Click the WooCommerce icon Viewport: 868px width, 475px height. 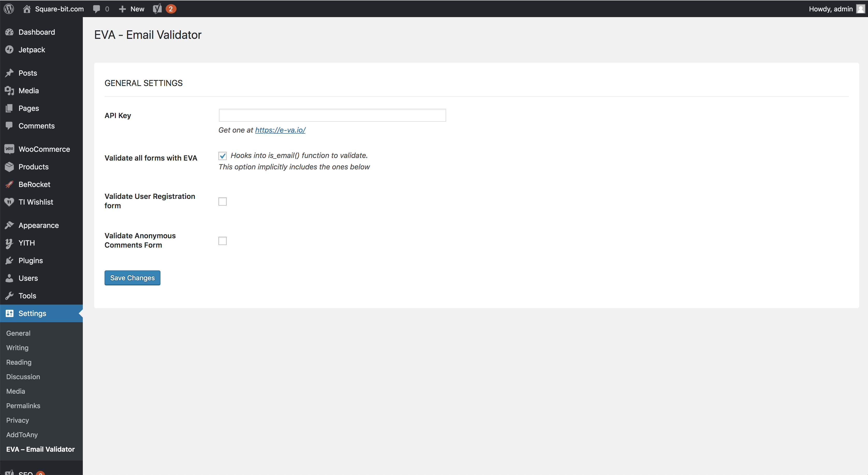pyautogui.click(x=9, y=149)
